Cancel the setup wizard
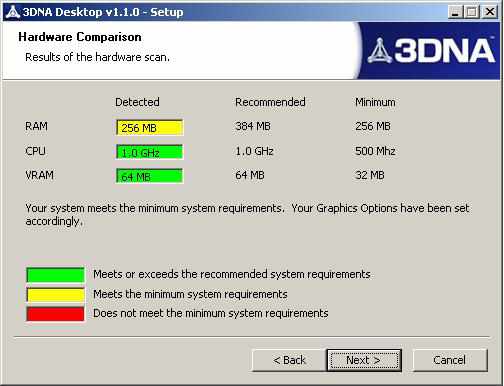This screenshot has width=504, height=386. 450,360
